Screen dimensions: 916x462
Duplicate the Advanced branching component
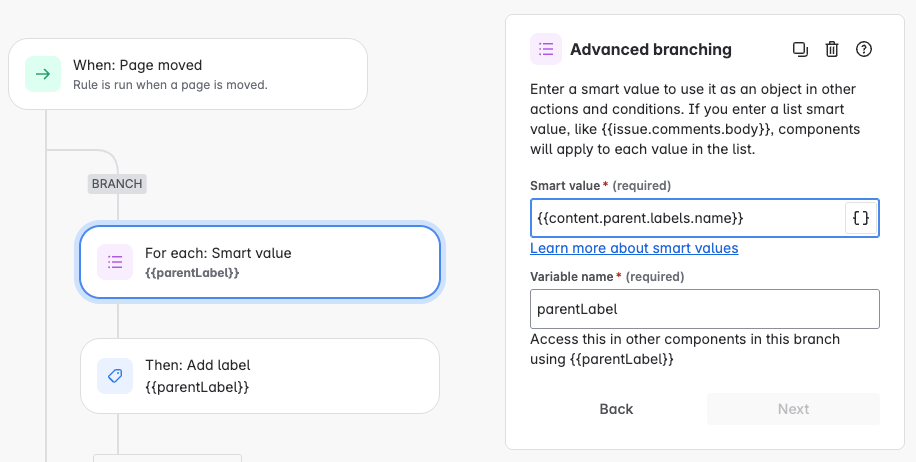pyautogui.click(x=800, y=49)
